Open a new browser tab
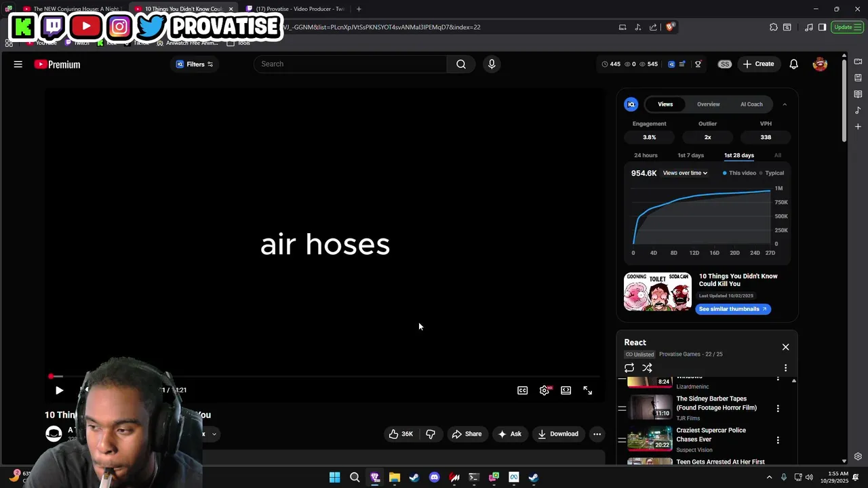 click(x=359, y=9)
